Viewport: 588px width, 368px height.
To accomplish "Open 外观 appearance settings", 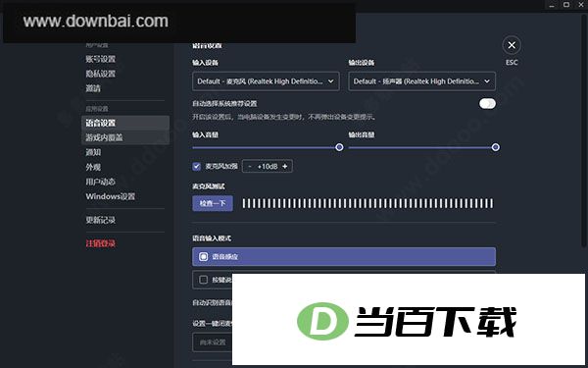I will tap(93, 167).
